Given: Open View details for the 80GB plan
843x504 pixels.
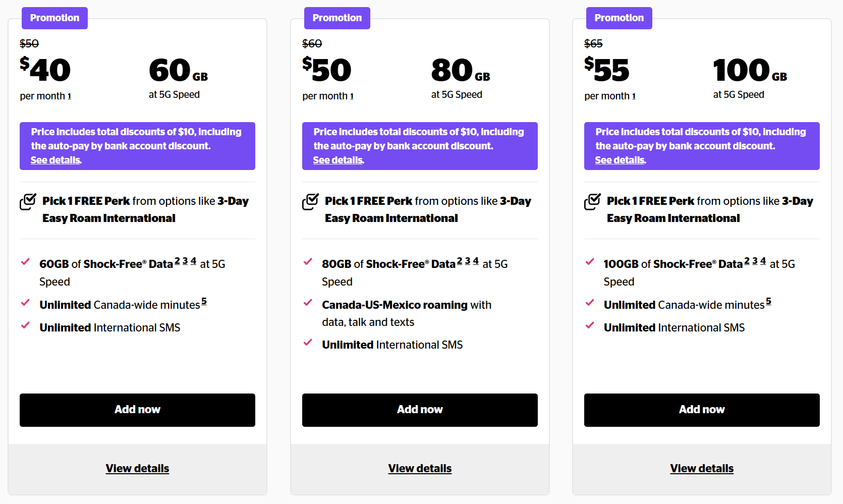Looking at the screenshot, I should [420, 469].
